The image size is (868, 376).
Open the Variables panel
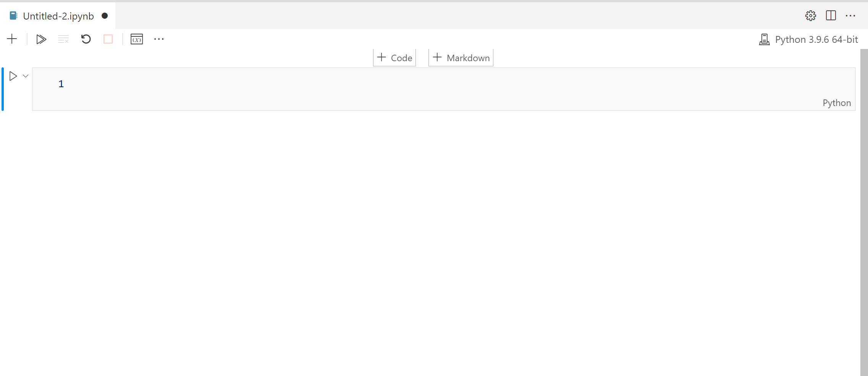[x=137, y=39]
